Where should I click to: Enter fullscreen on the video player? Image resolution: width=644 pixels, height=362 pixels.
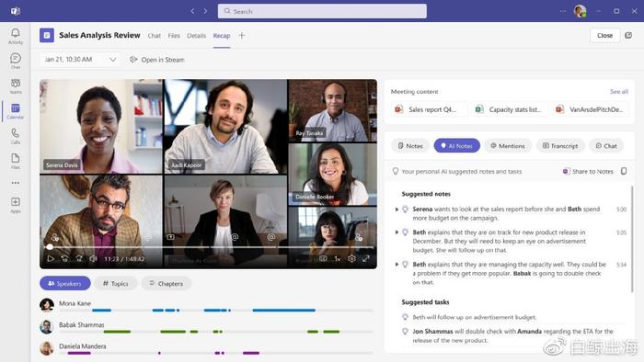tap(365, 259)
